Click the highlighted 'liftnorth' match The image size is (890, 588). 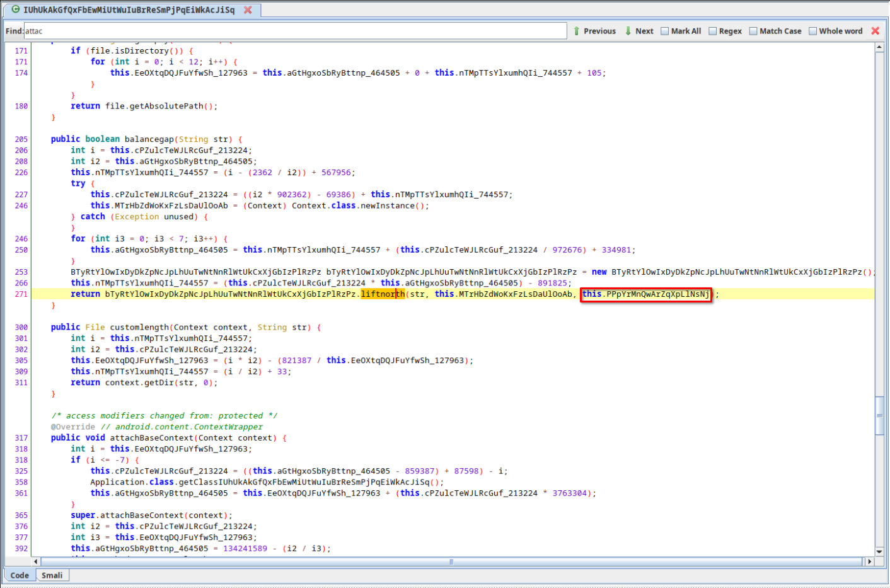tap(383, 294)
